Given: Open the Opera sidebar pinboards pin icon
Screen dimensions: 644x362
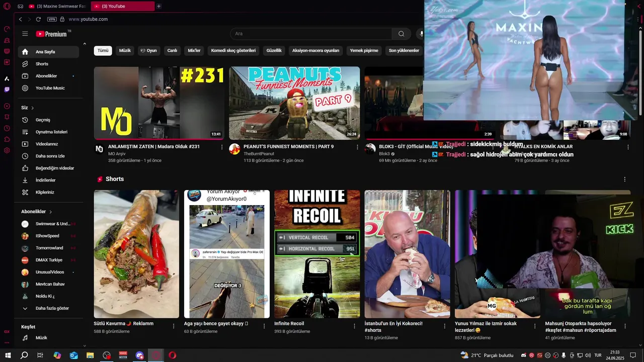Looking at the screenshot, I should [7, 117].
